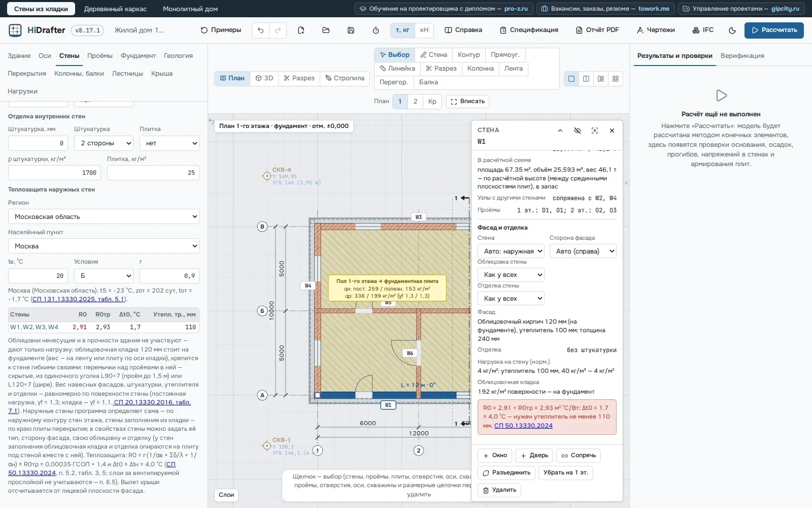Select the single-pane layout icon
Viewport: 812px width, 508px height.
(571, 79)
